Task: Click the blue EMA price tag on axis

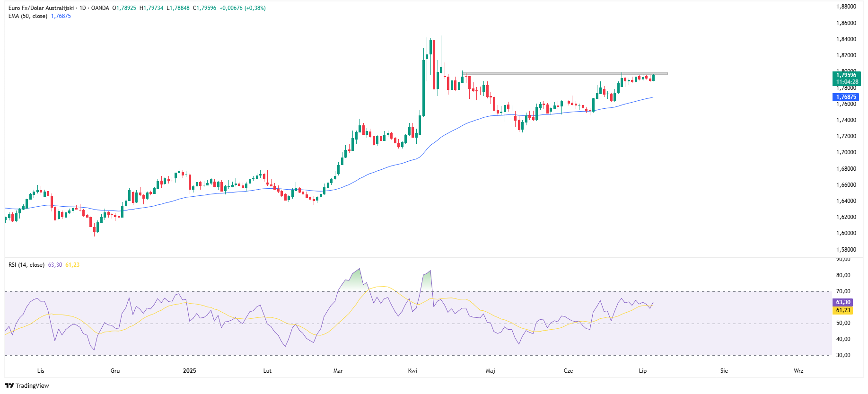Action: pos(846,97)
